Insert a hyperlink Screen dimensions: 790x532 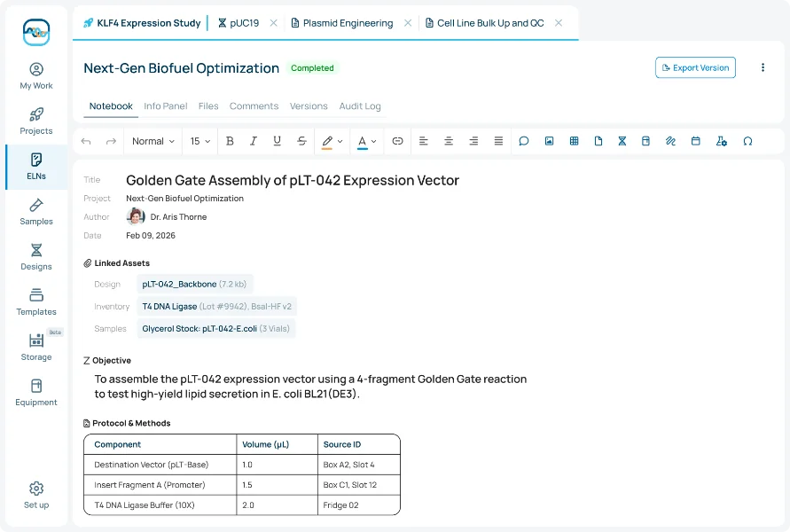click(397, 141)
